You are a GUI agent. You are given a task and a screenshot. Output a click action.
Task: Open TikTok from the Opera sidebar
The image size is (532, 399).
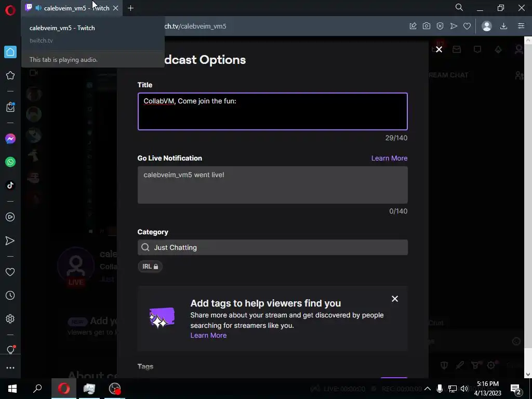point(10,185)
